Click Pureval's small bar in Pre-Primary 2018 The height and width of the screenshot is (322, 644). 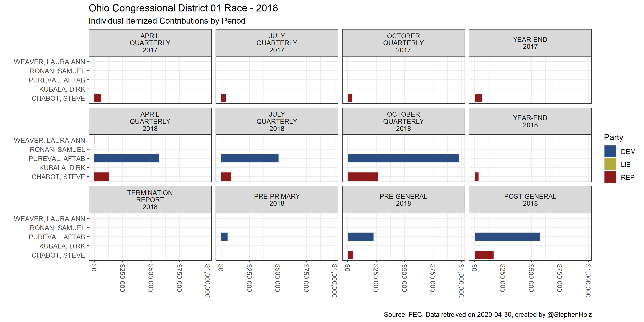[224, 236]
